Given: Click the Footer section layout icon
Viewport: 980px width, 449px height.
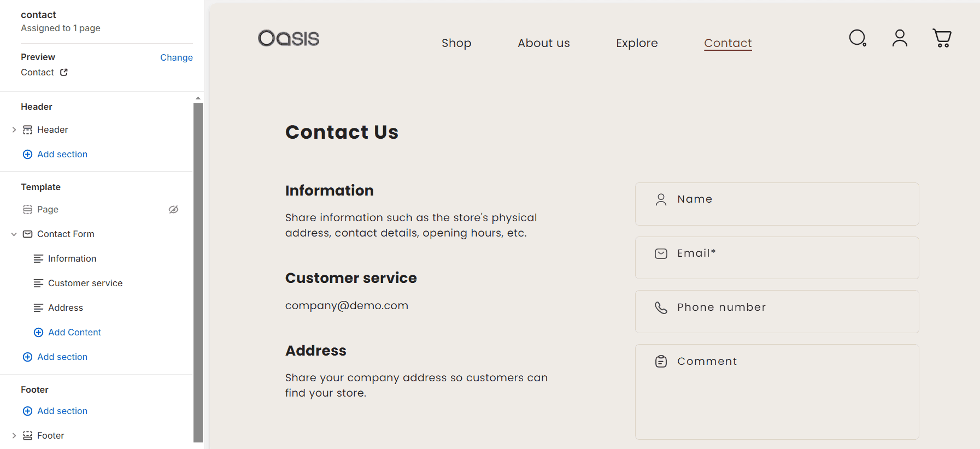Looking at the screenshot, I should coord(27,436).
